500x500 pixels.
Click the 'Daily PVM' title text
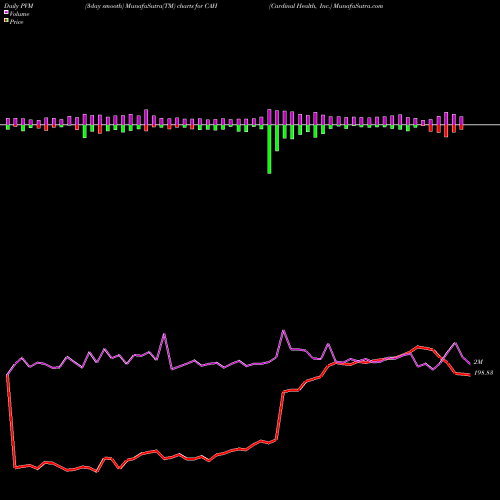[x=19, y=6]
